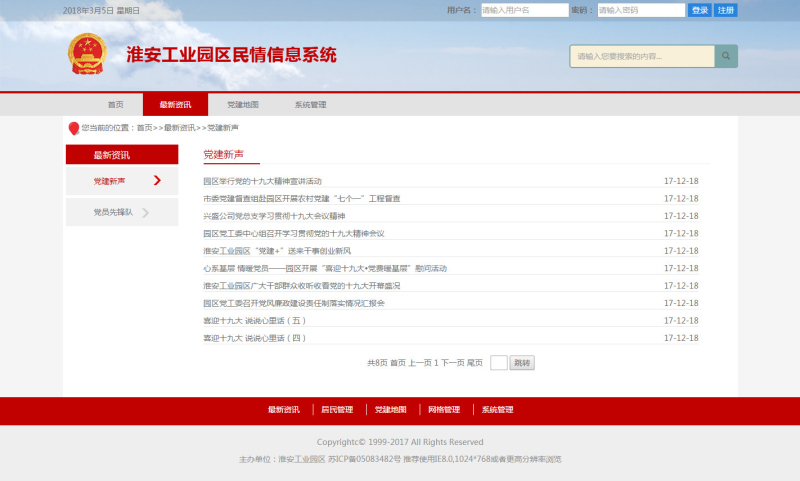This screenshot has height=481, width=800.
Task: Click the red location pin icon
Action: pyautogui.click(x=73, y=128)
